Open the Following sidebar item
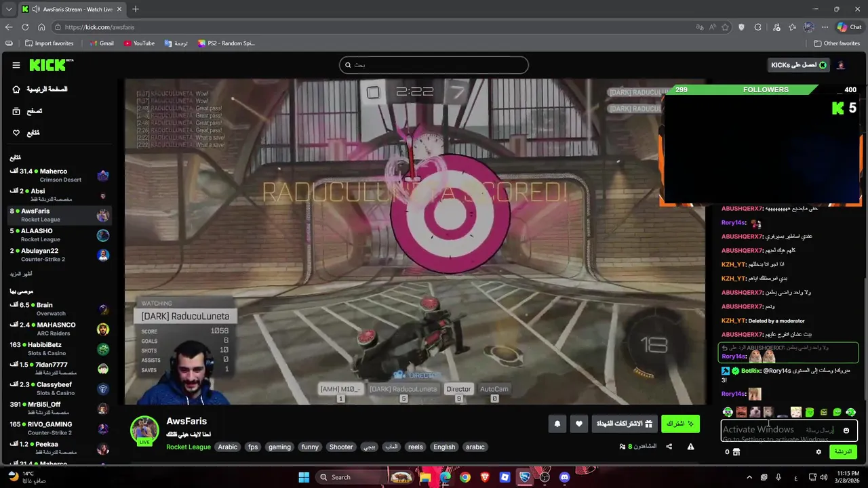868x488 pixels. click(x=27, y=133)
